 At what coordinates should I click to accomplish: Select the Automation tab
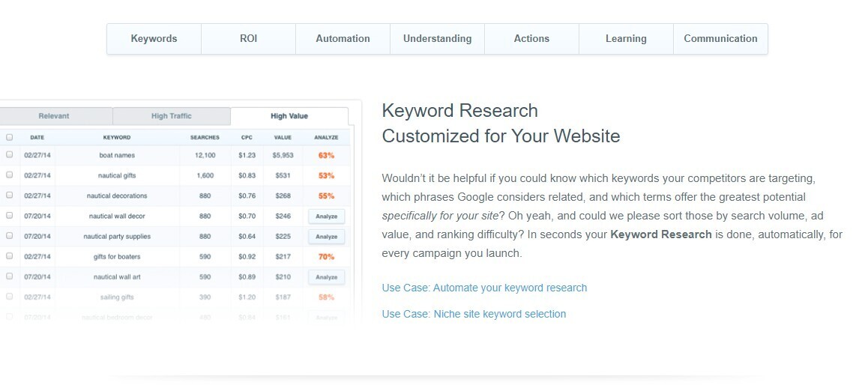pyautogui.click(x=343, y=39)
